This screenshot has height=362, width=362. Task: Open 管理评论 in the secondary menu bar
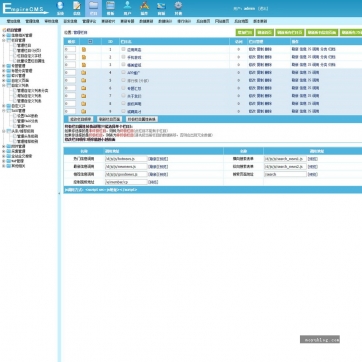click(89, 21)
